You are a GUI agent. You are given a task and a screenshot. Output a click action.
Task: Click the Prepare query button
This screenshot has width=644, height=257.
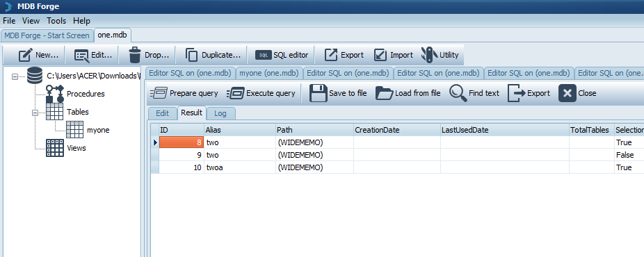[x=184, y=93]
